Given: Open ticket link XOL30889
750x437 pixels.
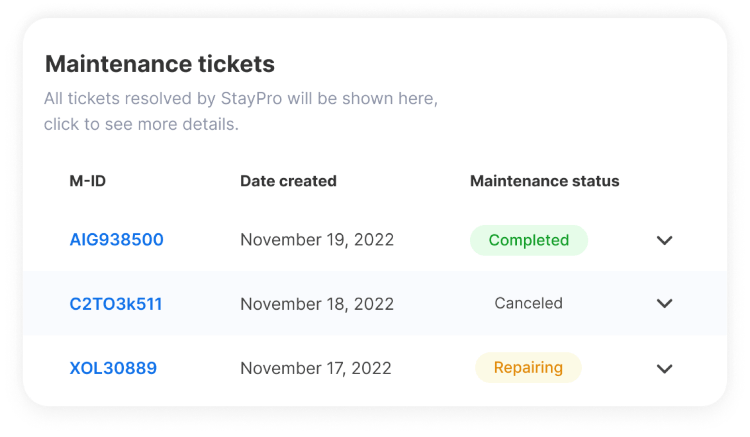Looking at the screenshot, I should click(x=113, y=368).
